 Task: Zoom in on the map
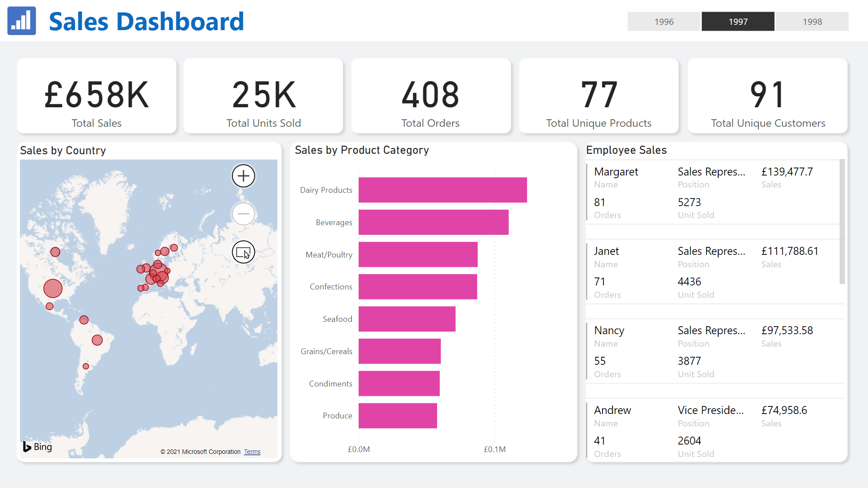coord(243,176)
